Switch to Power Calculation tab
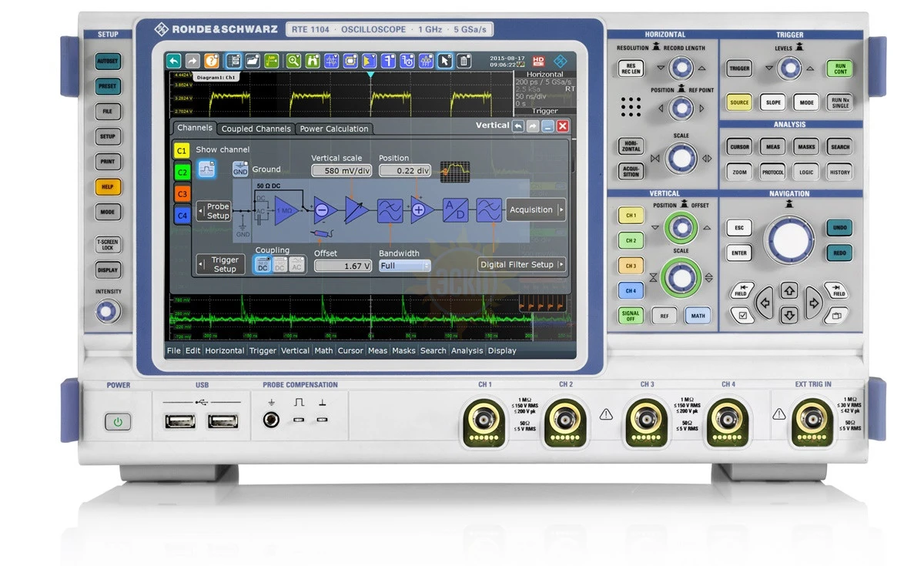Image resolution: width=924 pixels, height=566 pixels. pyautogui.click(x=334, y=129)
